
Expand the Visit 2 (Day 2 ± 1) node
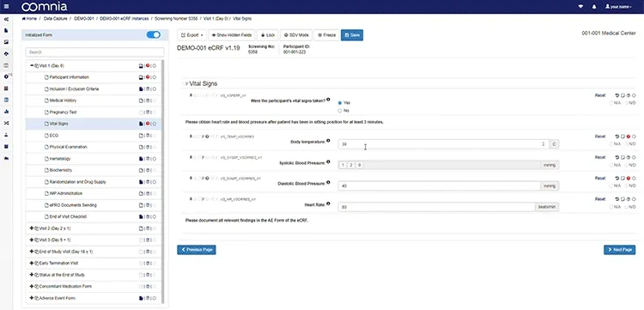32,228
